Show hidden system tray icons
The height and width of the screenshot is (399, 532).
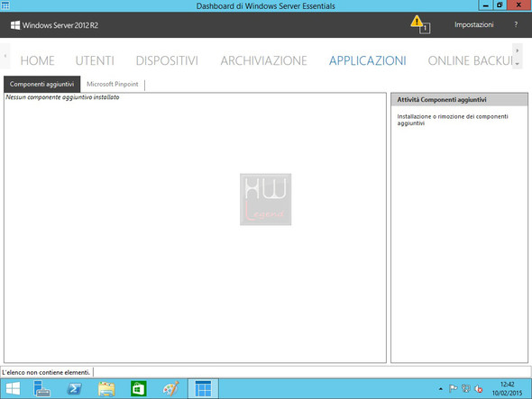click(440, 389)
